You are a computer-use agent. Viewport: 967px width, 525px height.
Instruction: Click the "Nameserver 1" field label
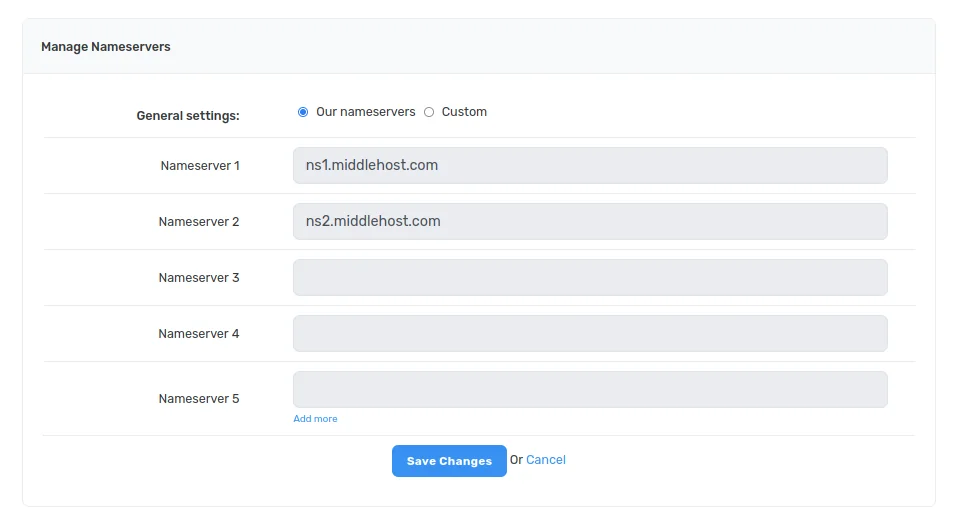200,166
